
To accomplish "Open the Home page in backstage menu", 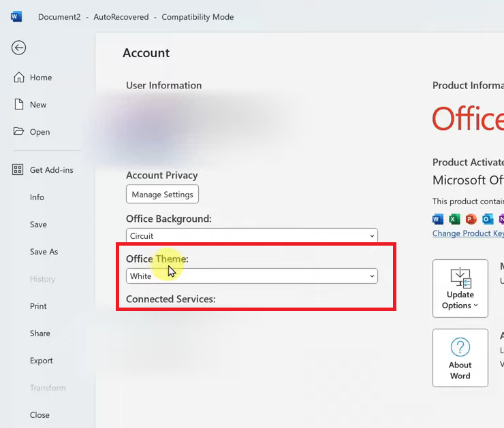I will (41, 78).
